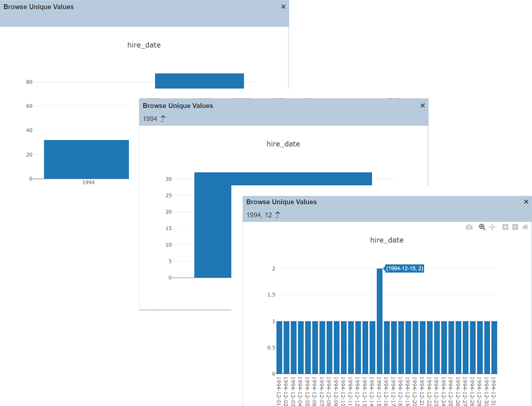This screenshot has height=406, width=532.
Task: Close the '1994, 12' Browse Unique Values panel
Action: click(x=526, y=202)
